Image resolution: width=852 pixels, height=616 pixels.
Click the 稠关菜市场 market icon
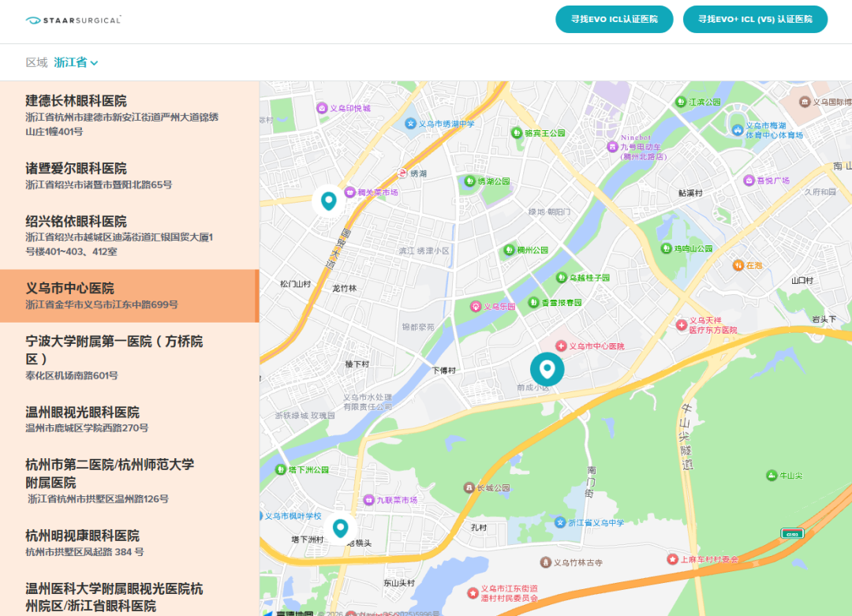[x=350, y=192]
